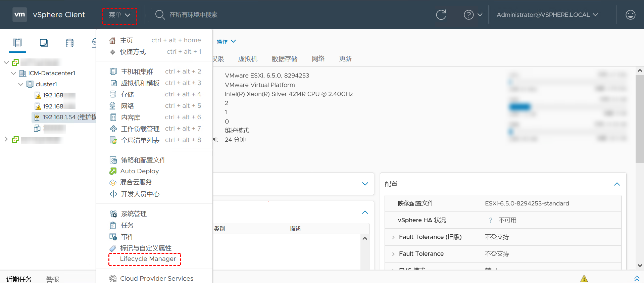
Task: Click the clipboard icon beside 任务
Action: click(x=113, y=225)
